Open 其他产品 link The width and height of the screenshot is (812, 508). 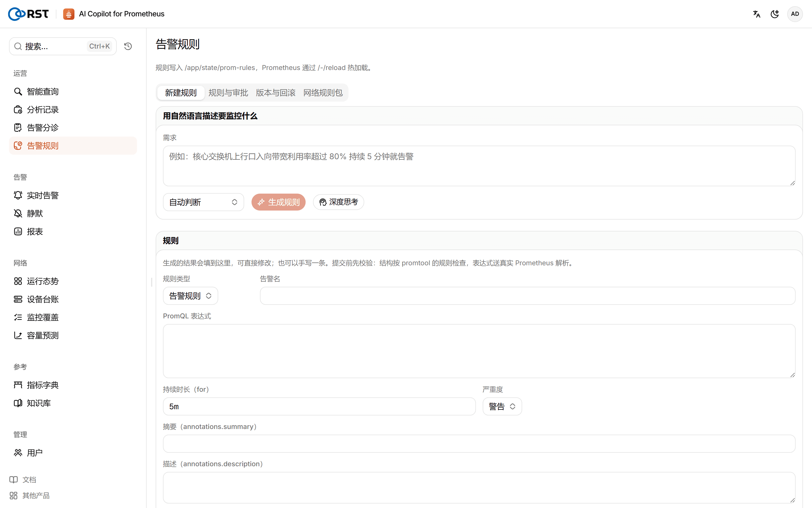[x=30, y=495]
